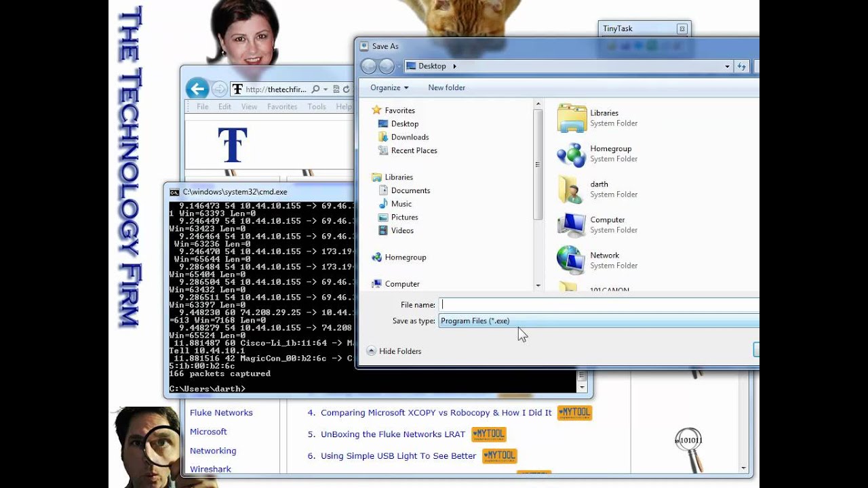Refresh the Internet Explorer page
The height and width of the screenshot is (488, 868).
(346, 89)
